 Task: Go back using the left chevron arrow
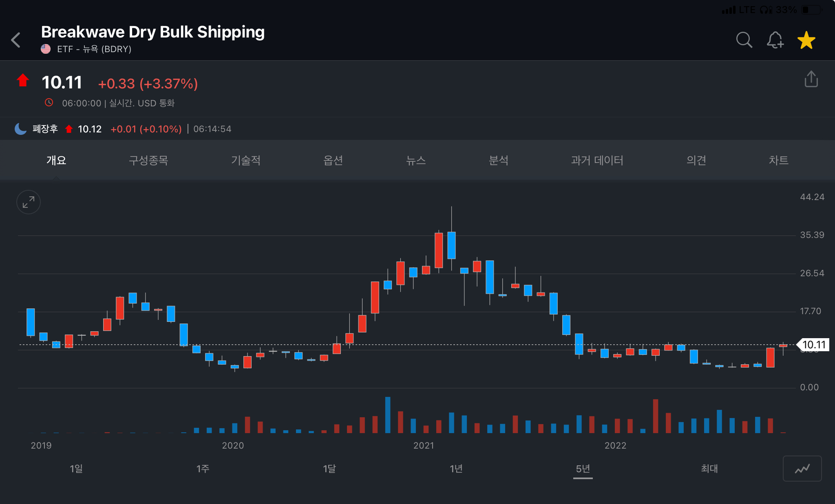[16, 40]
